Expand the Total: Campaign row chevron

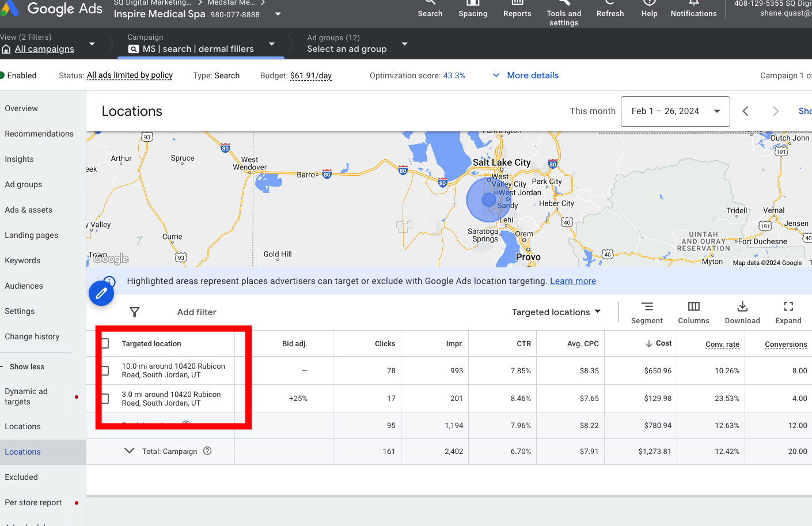[130, 451]
